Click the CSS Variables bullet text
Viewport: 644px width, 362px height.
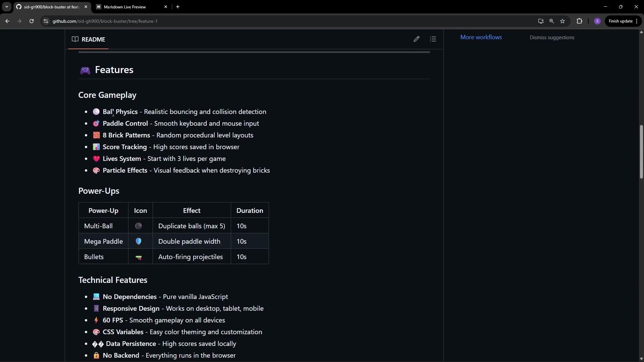point(182,332)
